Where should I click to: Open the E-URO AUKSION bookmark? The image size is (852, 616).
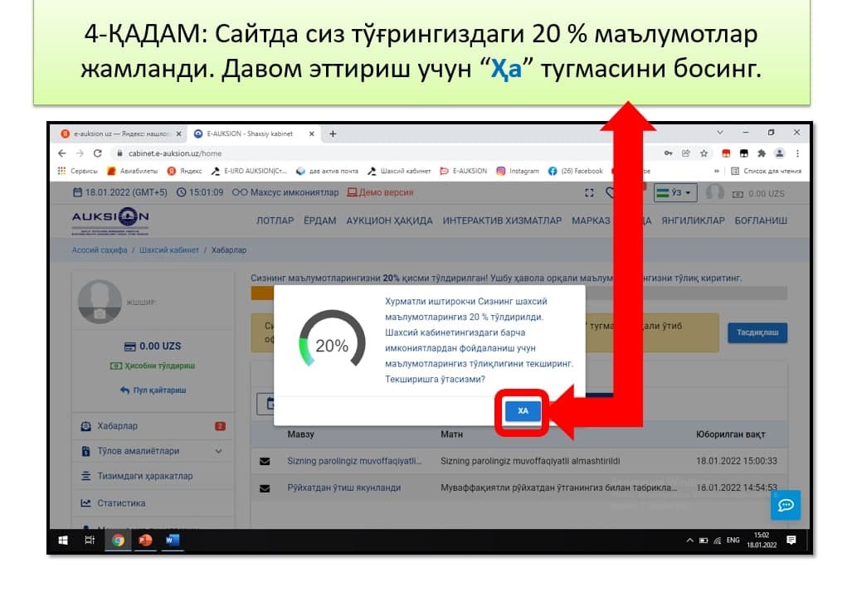[249, 171]
